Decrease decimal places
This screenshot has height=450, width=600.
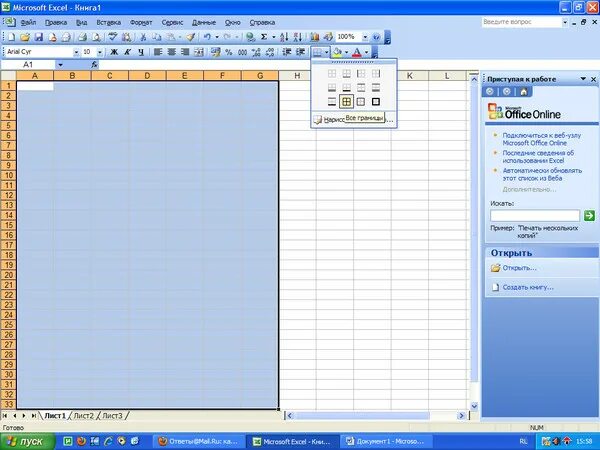(270, 52)
